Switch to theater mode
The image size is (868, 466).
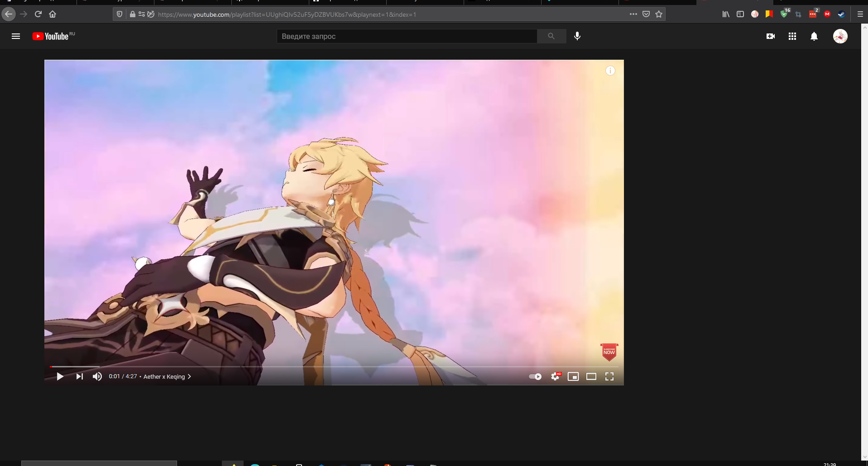pos(591,376)
